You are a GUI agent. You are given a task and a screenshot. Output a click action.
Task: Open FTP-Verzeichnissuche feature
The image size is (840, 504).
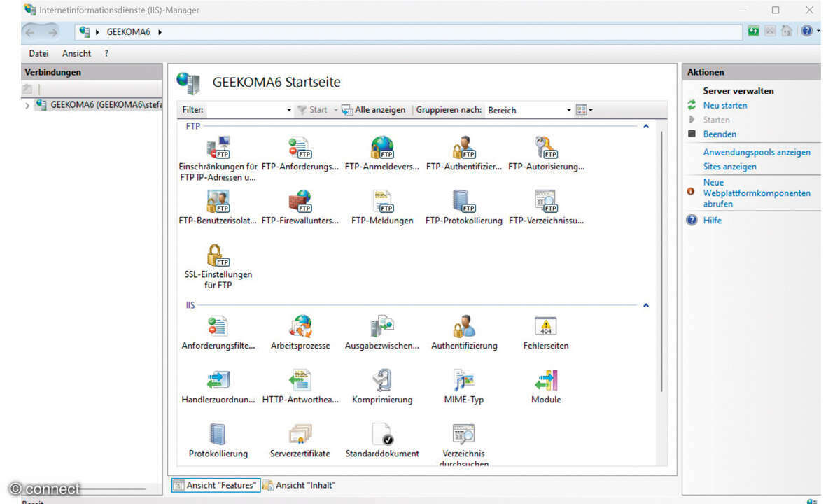546,208
